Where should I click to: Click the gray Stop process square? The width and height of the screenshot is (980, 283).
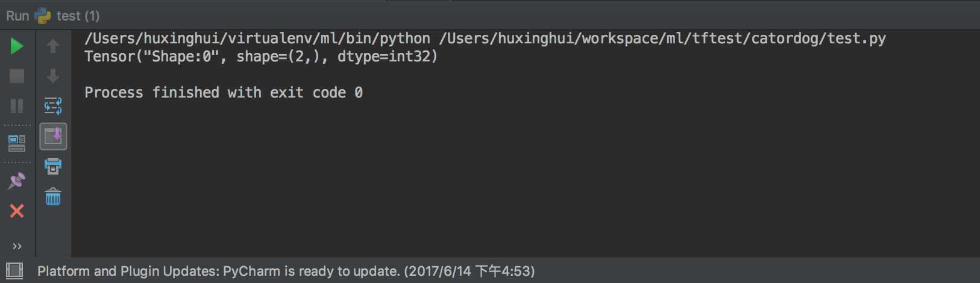coord(17,76)
